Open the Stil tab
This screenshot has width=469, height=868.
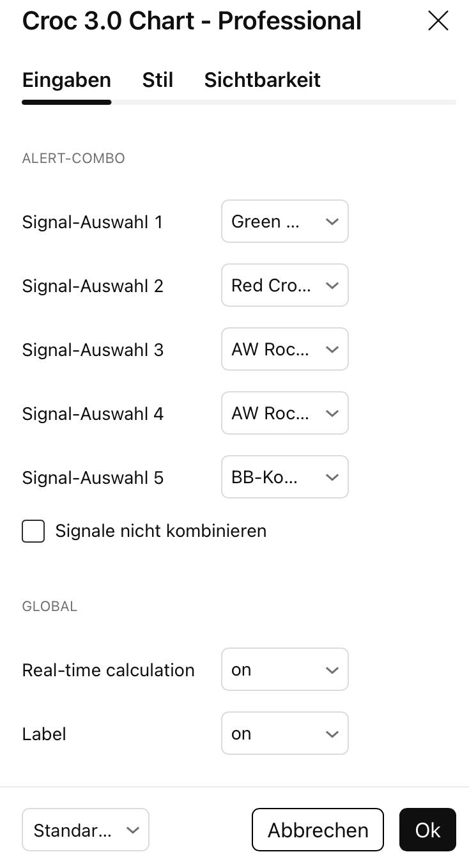158,81
